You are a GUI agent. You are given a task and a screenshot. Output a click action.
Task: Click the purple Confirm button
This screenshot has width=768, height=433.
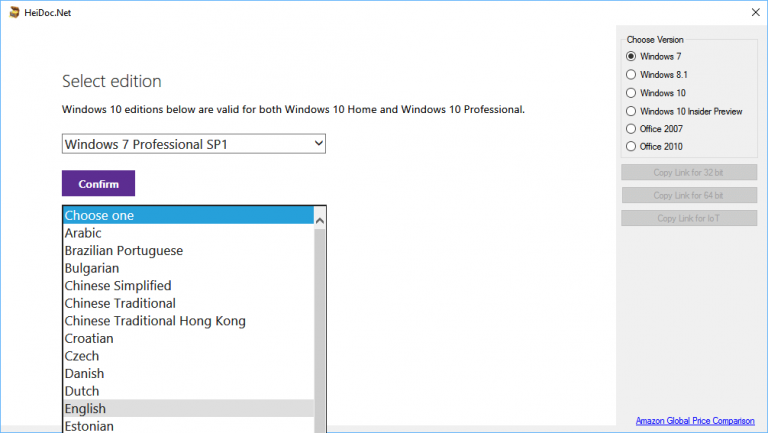98,183
